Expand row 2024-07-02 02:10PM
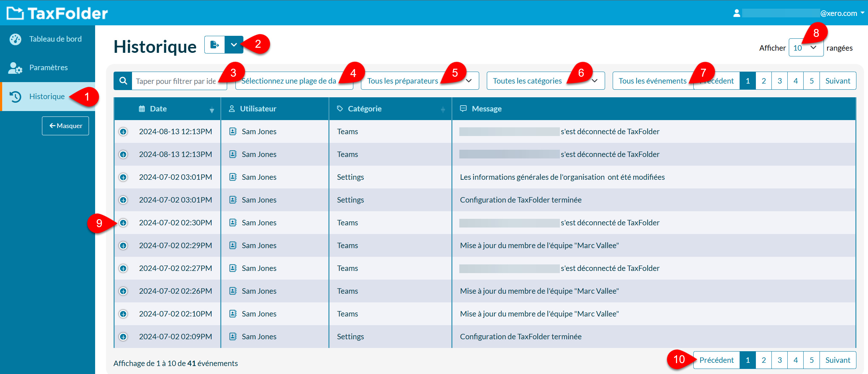868x374 pixels. click(x=123, y=314)
